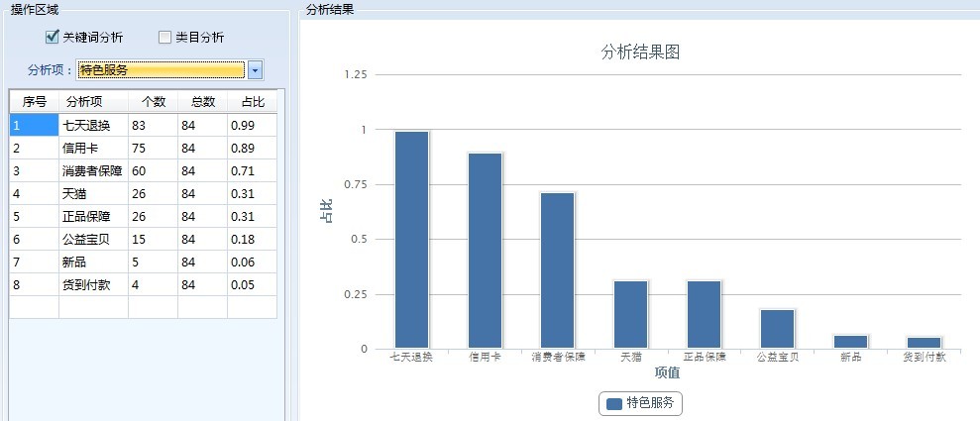This screenshot has height=421, width=980.
Task: Click the 信用卡 chart bar
Action: pyautogui.click(x=485, y=251)
